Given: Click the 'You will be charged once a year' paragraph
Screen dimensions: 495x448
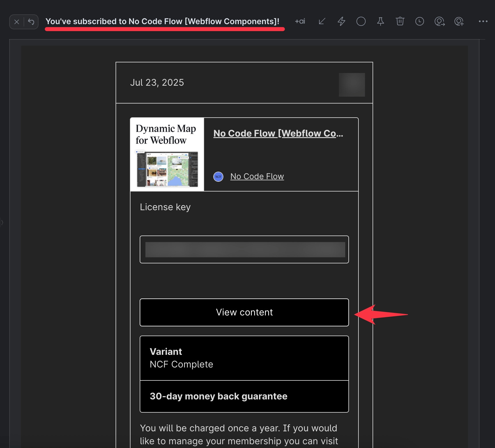Looking at the screenshot, I should coord(239,435).
